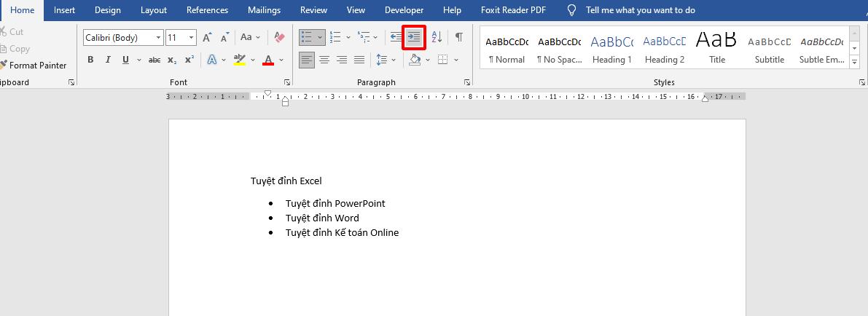Click the Decrease Indent icon

pyautogui.click(x=396, y=38)
